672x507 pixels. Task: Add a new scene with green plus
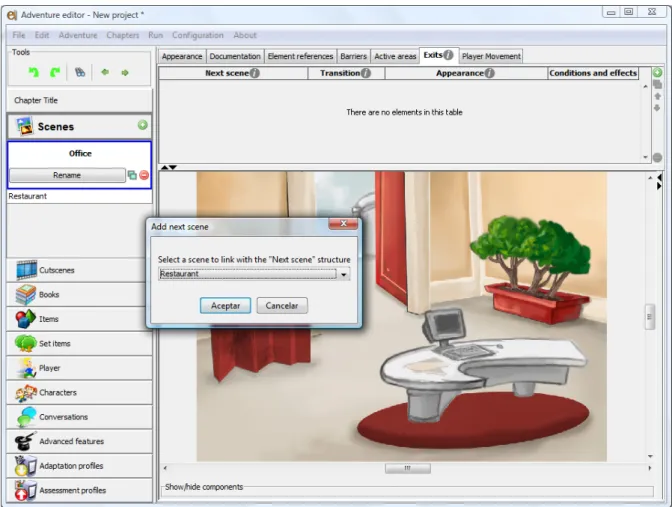click(x=143, y=125)
